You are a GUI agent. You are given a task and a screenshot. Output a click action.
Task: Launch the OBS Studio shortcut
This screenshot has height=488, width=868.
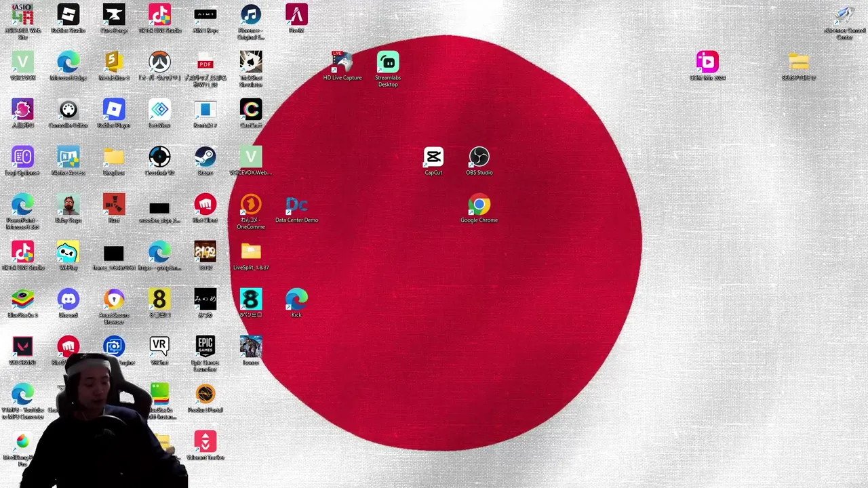479,157
